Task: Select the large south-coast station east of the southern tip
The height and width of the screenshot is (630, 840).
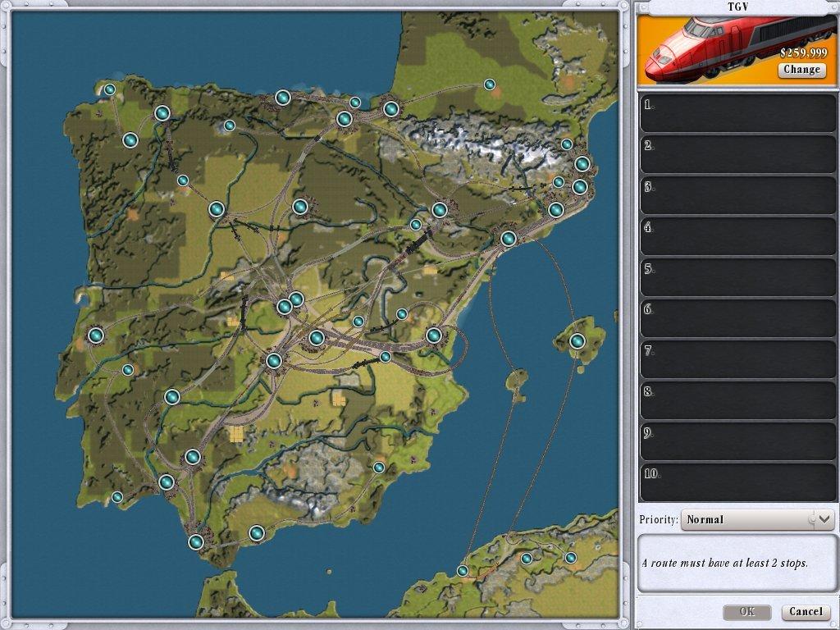Action: click(x=257, y=533)
